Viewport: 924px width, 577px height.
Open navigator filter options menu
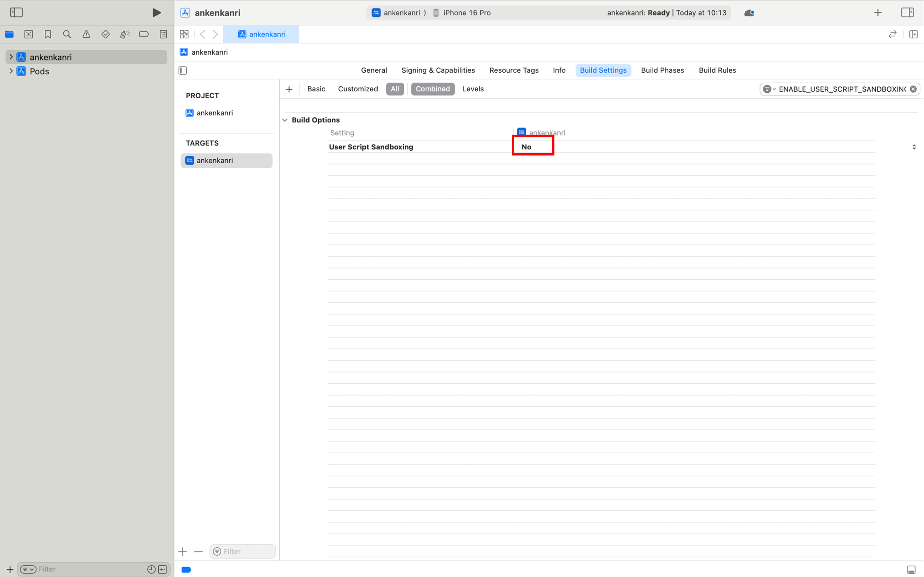pyautogui.click(x=28, y=569)
